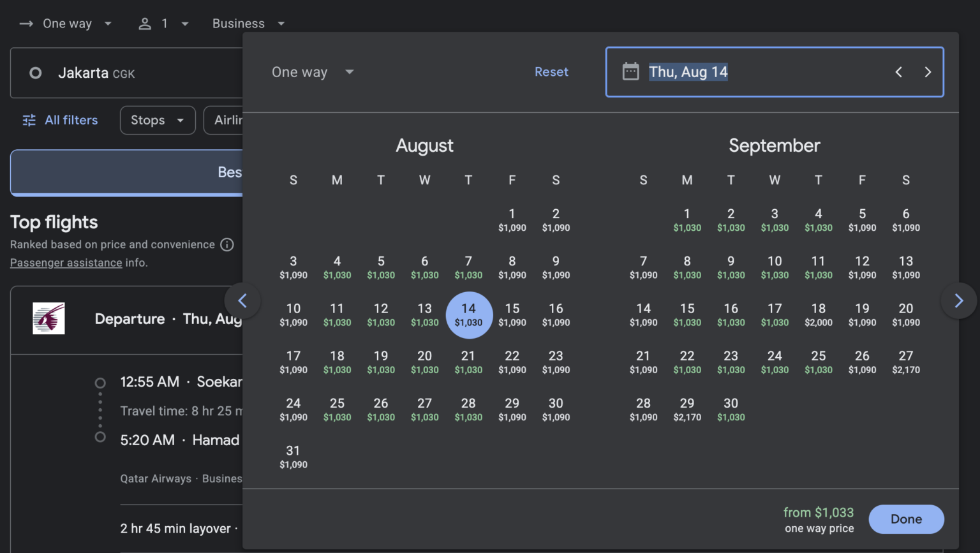Click the passenger person icon
The width and height of the screenshot is (980, 553).
pyautogui.click(x=145, y=24)
